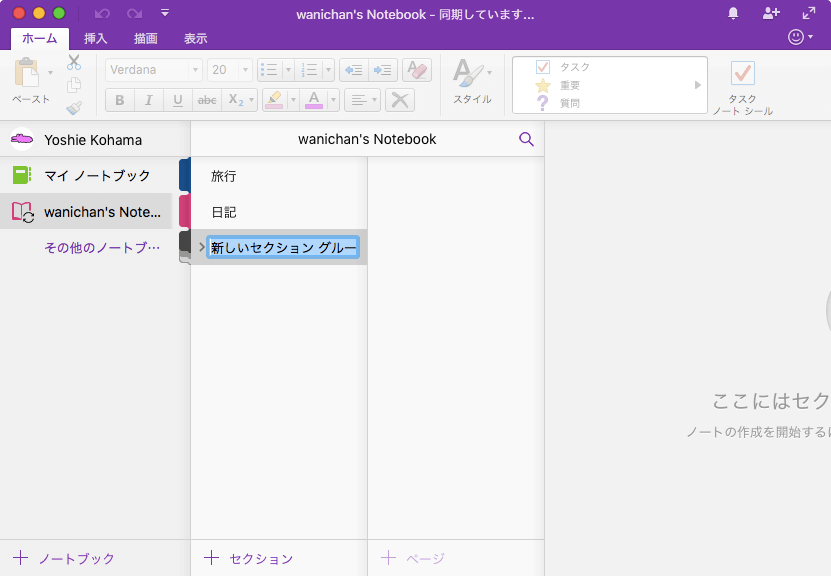Switch to the Draw tab
Image resolution: width=831 pixels, height=576 pixels.
click(145, 39)
